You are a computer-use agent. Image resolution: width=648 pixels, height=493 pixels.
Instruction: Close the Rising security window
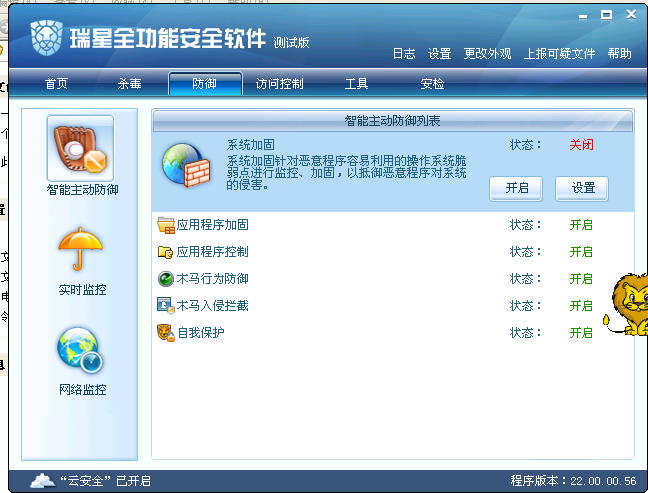631,14
